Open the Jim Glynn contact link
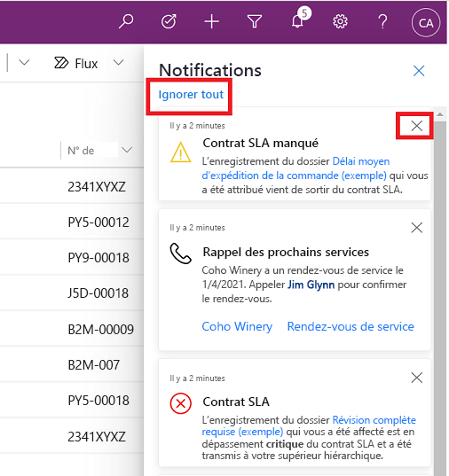This screenshot has width=449, height=476. point(311,285)
